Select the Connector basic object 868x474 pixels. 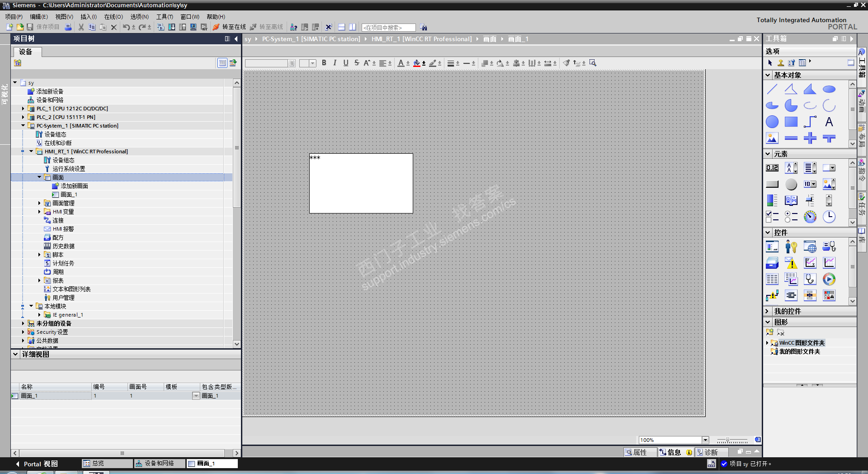pyautogui.click(x=810, y=122)
